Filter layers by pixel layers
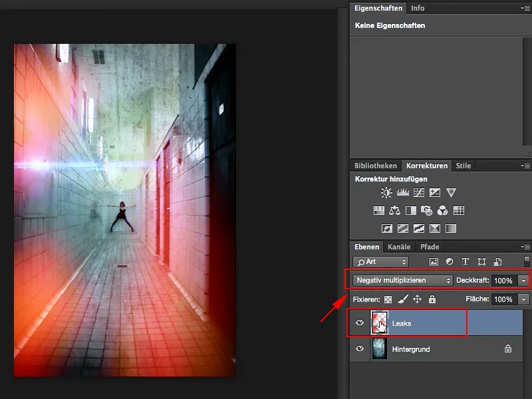The image size is (532, 399). (x=434, y=261)
